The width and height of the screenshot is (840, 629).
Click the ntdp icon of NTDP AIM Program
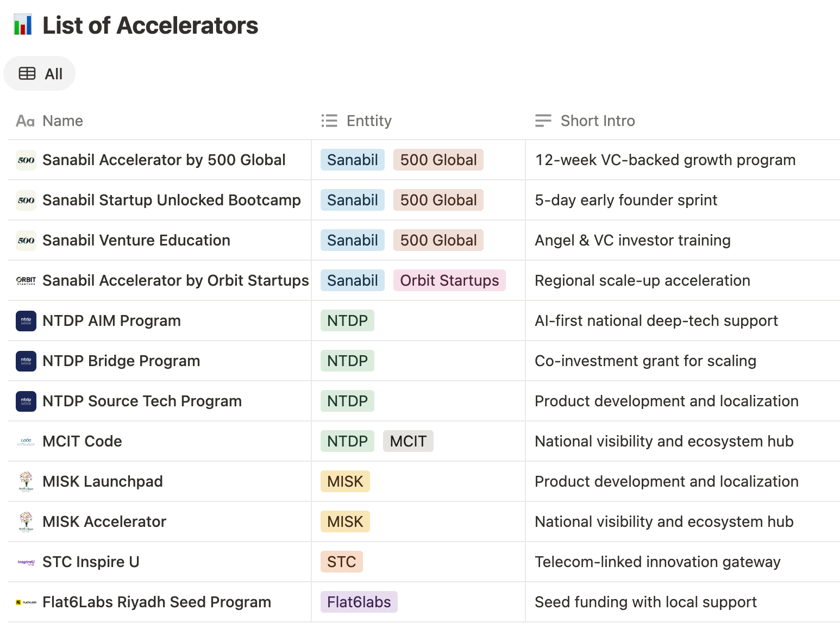26,321
